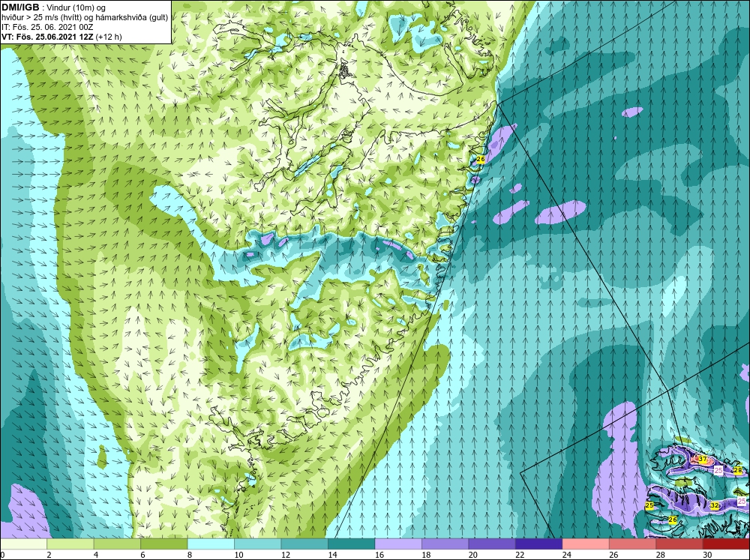This screenshot has height=560, width=750.
Task: Click the white 25 contour label right of 32
Action: [742, 502]
